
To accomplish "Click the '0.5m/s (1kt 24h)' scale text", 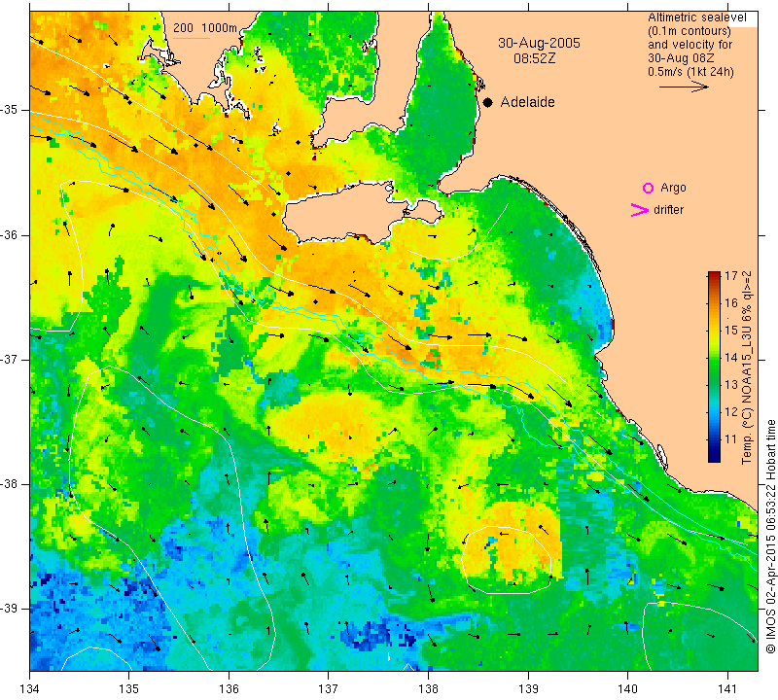I will 690,72.
